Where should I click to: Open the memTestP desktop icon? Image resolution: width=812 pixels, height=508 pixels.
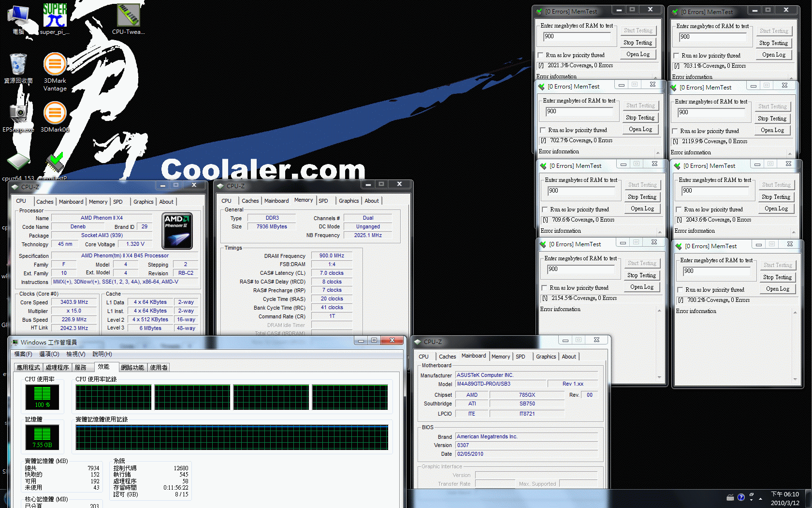point(56,167)
